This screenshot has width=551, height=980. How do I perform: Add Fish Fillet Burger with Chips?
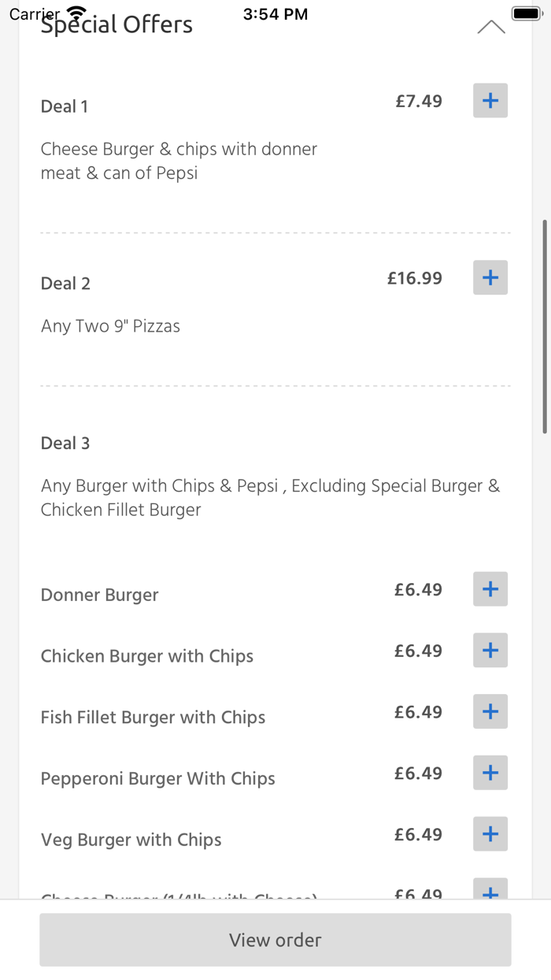tap(490, 711)
